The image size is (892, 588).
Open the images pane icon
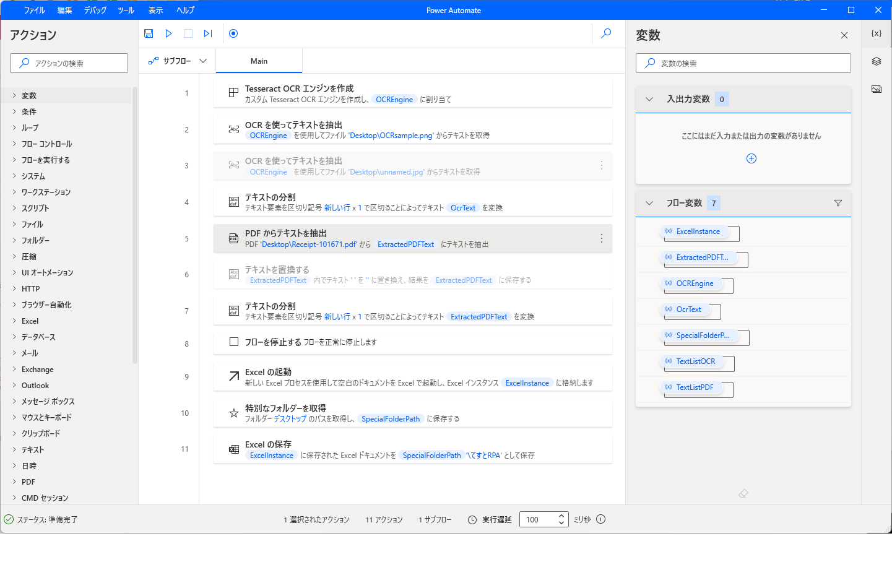pos(877,89)
